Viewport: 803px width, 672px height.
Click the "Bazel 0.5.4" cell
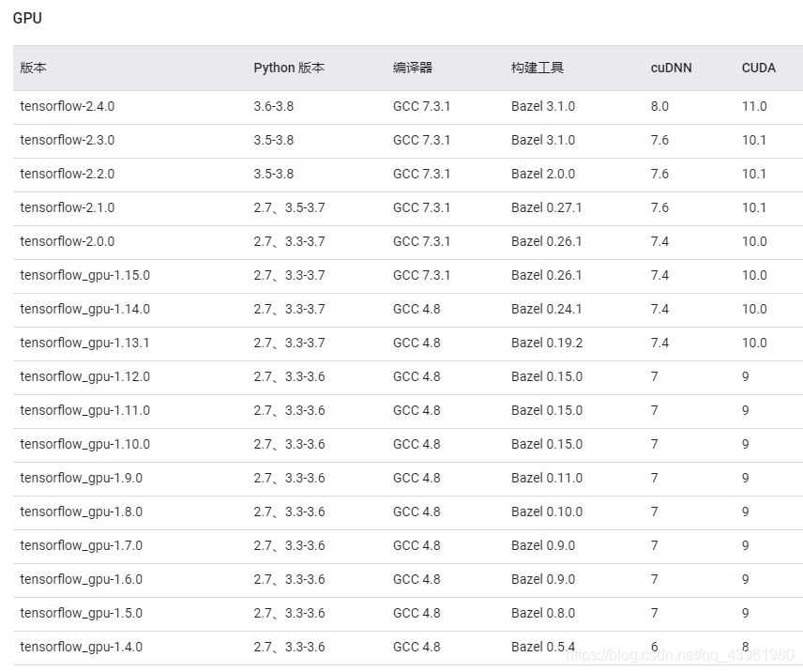pos(543,647)
